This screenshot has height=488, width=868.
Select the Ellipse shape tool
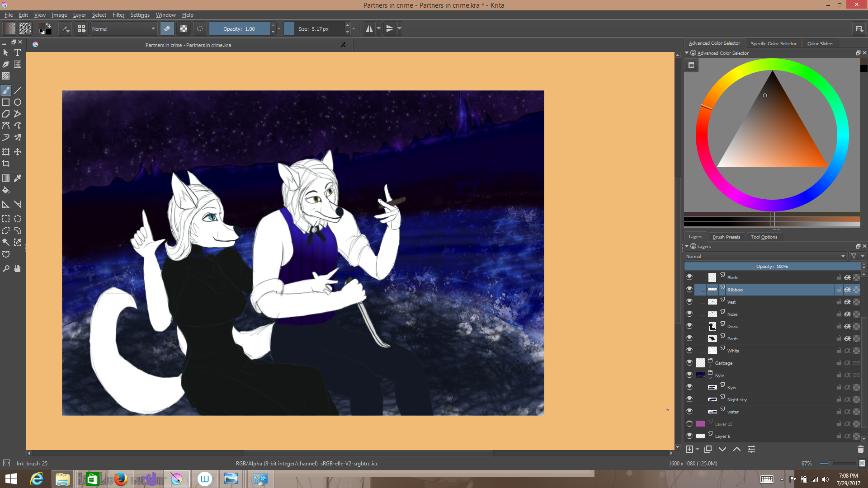18,103
